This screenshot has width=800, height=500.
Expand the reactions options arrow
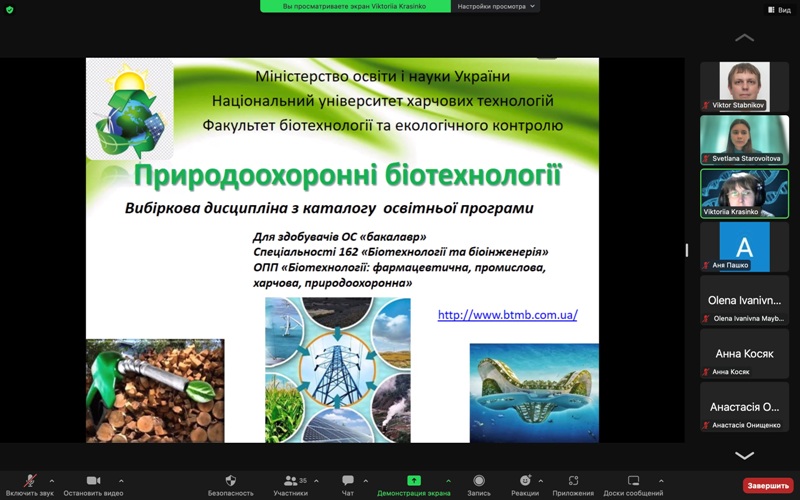tap(540, 481)
